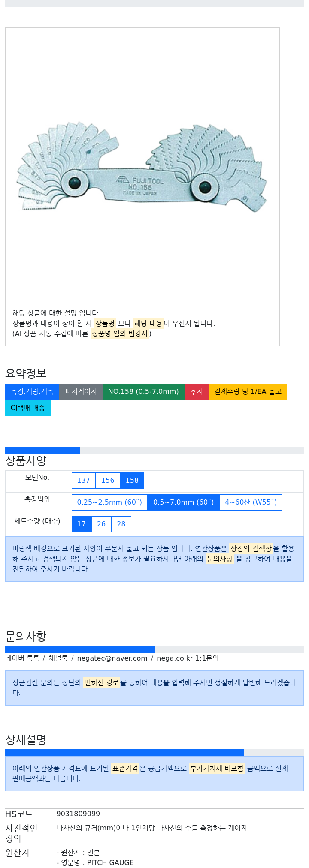Screen dimensions: 309x868
Task: Click the yellow 결제수량 당 1/EA 출고 tag
Action: [248, 392]
